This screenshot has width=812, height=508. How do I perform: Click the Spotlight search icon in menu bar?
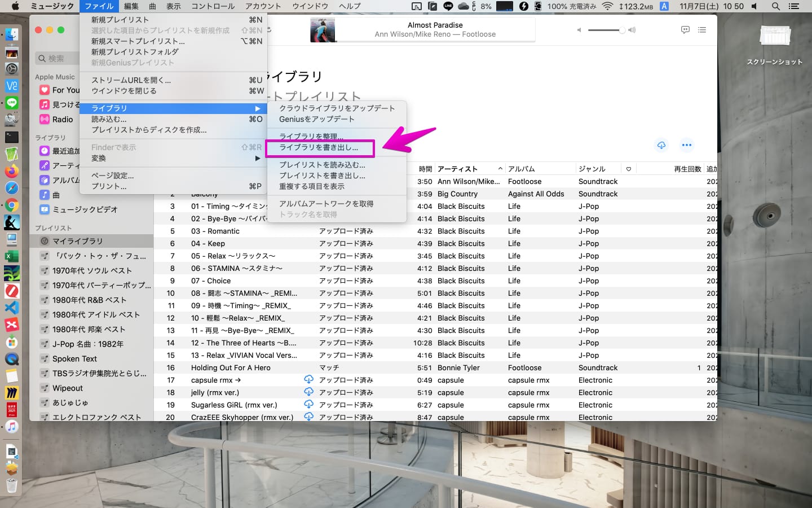point(776,6)
